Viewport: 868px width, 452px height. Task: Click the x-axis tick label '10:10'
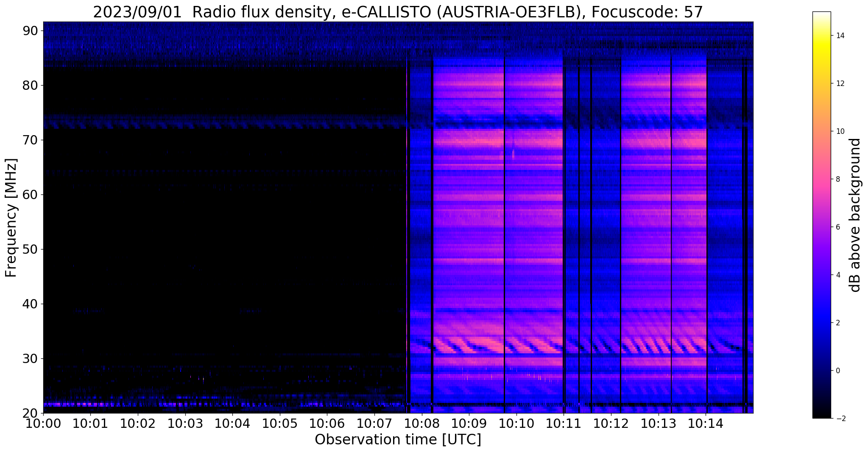[516, 423]
